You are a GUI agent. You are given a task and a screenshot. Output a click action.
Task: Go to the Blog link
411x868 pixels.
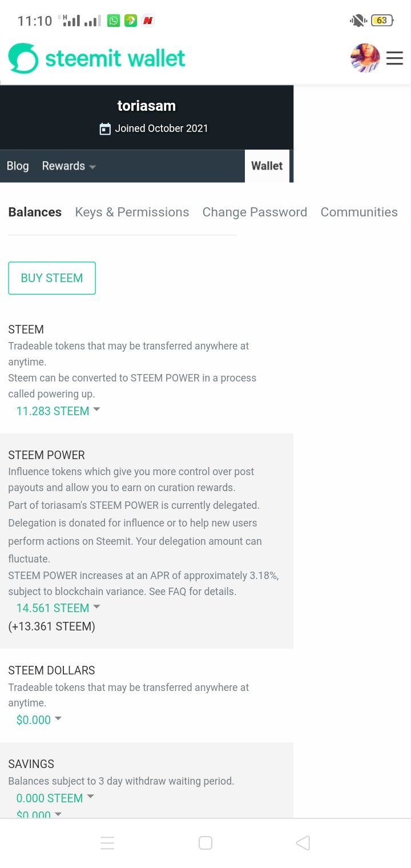(18, 166)
